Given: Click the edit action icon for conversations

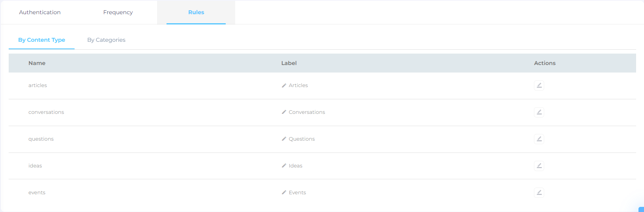Looking at the screenshot, I should point(539,112).
